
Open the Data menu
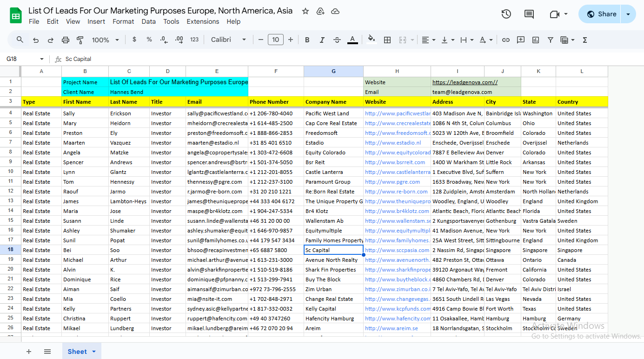tap(149, 21)
